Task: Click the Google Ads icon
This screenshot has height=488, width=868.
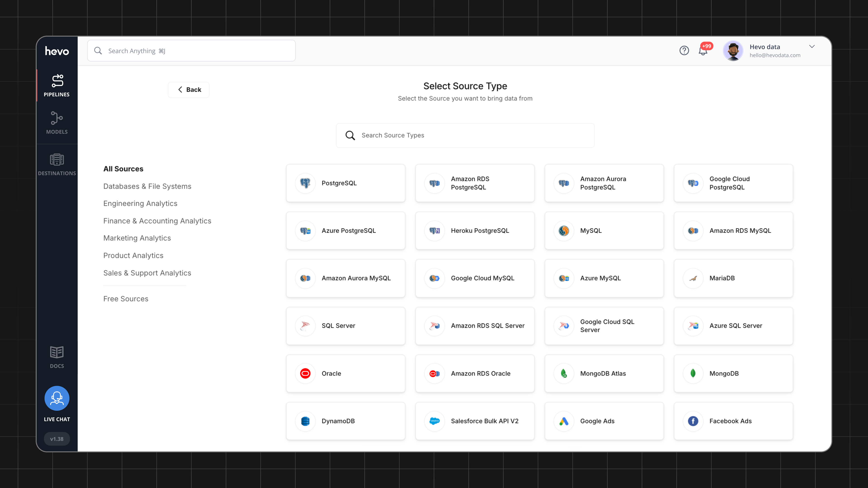Action: pos(564,421)
